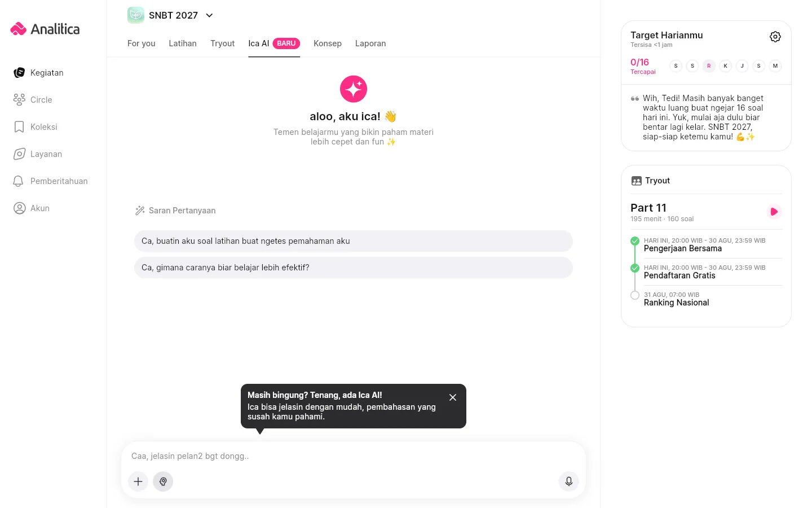Click the 195 menit · 160 soal text

tap(662, 219)
